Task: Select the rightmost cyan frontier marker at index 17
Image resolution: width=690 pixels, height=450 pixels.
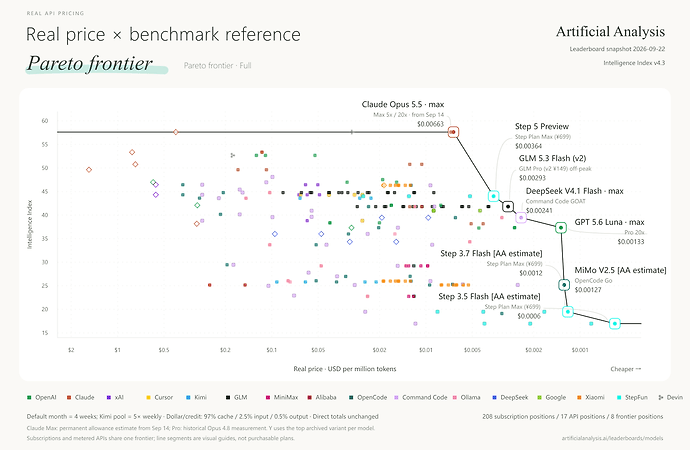Action: 615,324
